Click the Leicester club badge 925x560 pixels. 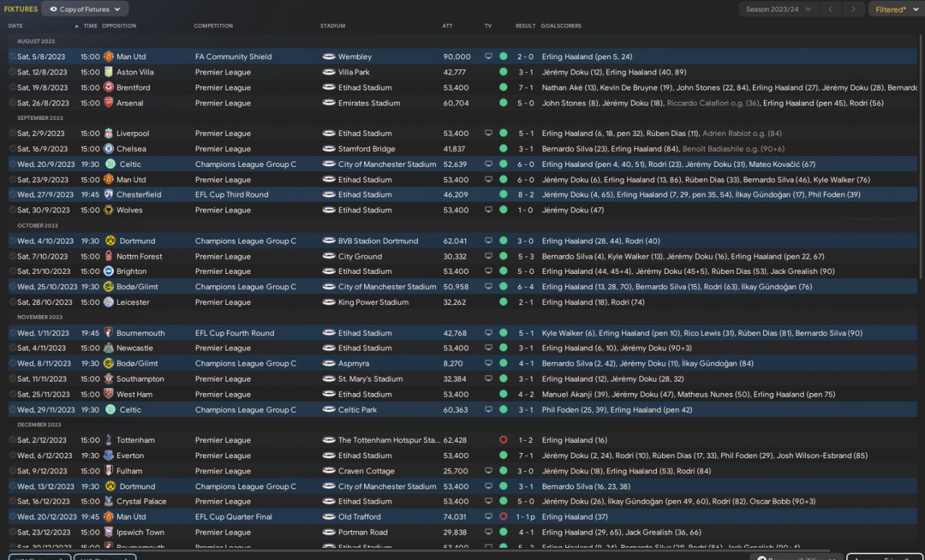coord(108,302)
